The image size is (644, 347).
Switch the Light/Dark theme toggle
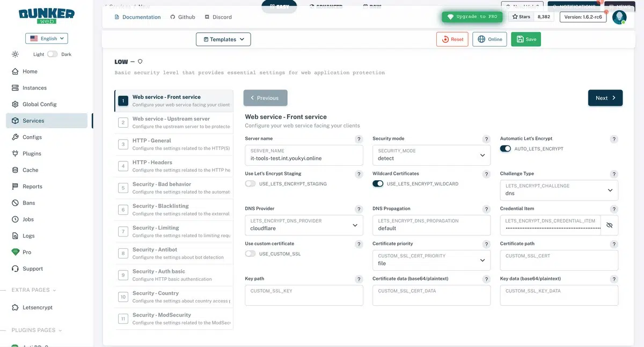53,54
